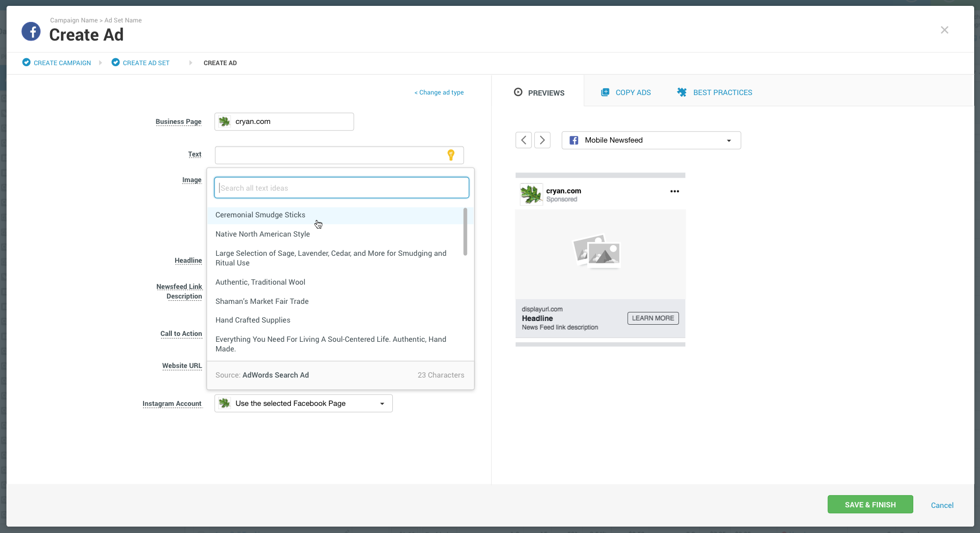
Task: Click the Change ad type link
Action: click(x=439, y=92)
